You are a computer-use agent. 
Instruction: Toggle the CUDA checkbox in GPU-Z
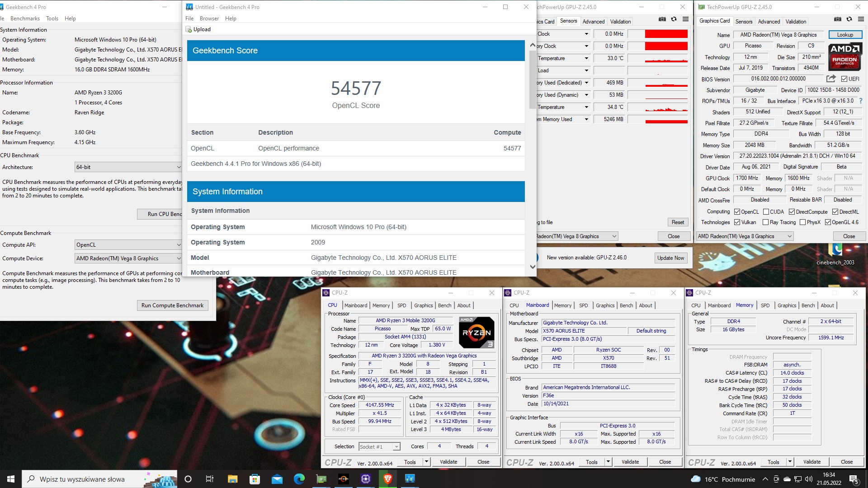click(766, 212)
